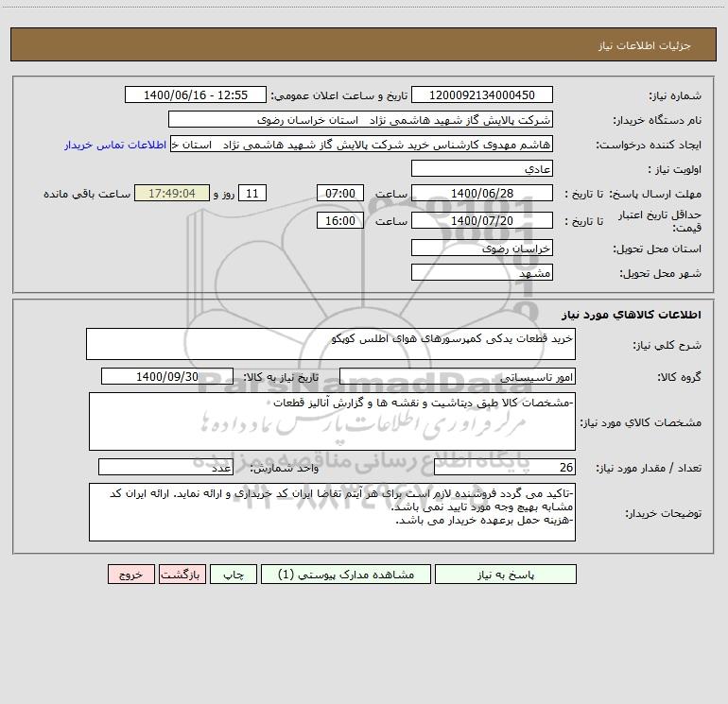Click the response deadline date 1400/06/28
This screenshot has height=704, width=728.
tap(482, 193)
